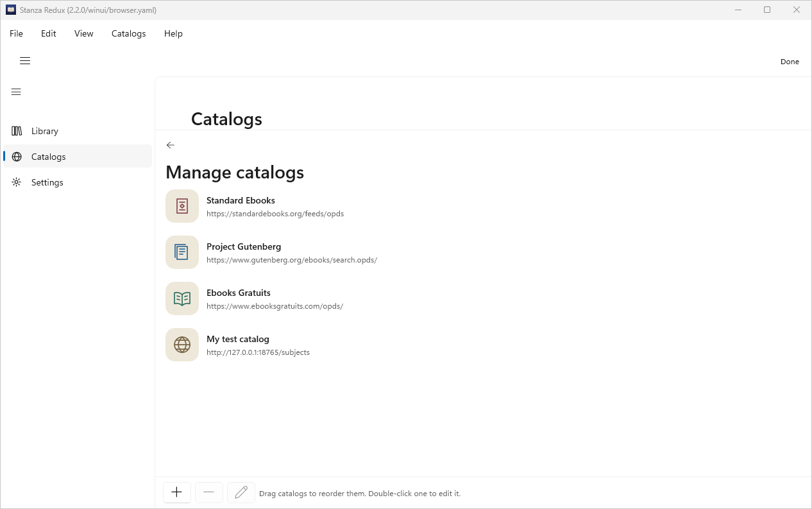This screenshot has width=812, height=509.
Task: Minimize the Stanza Redux window
Action: click(738, 10)
